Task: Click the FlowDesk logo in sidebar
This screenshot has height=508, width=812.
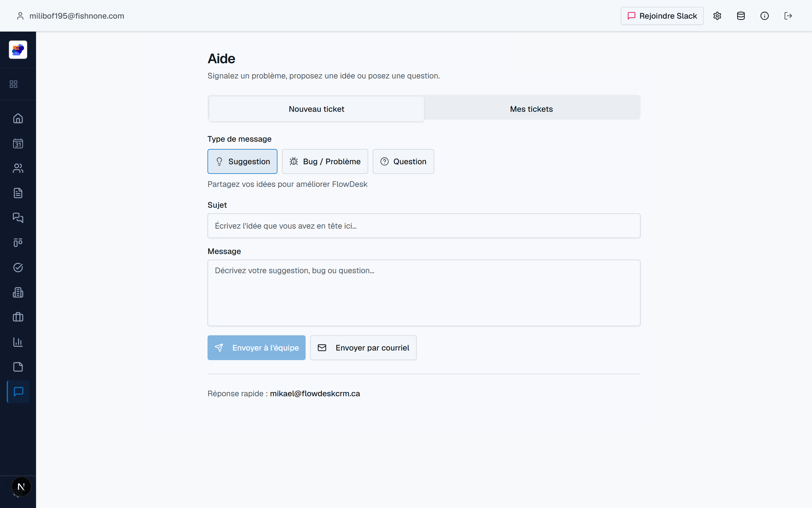Action: pos(18,50)
